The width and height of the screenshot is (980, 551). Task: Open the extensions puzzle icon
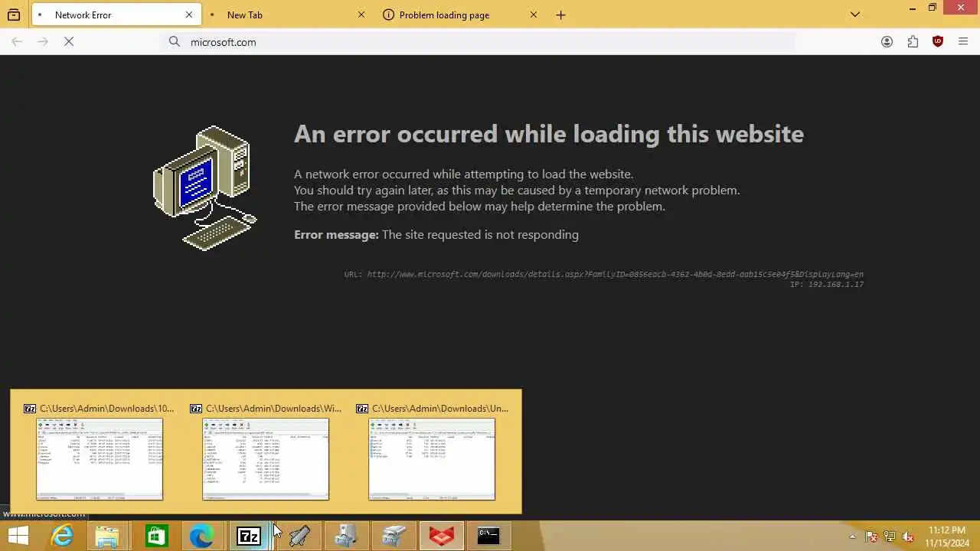pyautogui.click(x=913, y=42)
